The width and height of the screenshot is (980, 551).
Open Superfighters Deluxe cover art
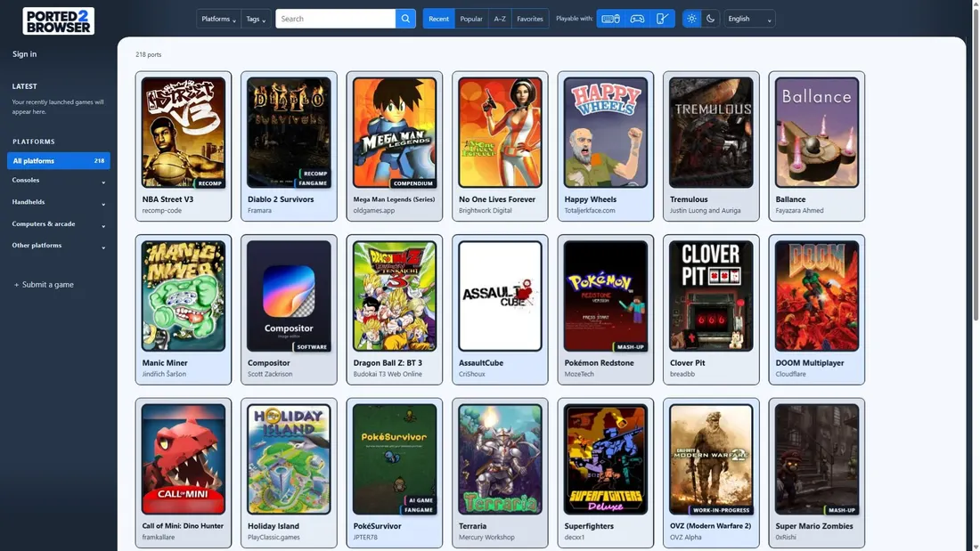pos(606,459)
